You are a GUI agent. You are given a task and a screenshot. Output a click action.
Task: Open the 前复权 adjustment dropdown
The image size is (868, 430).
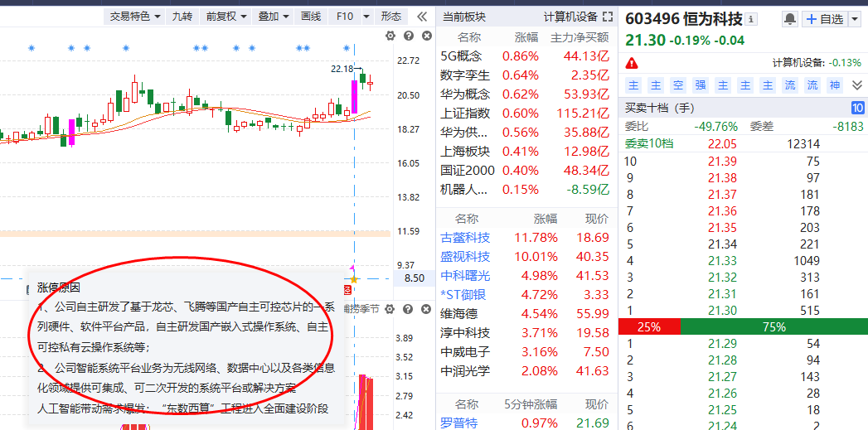[226, 17]
